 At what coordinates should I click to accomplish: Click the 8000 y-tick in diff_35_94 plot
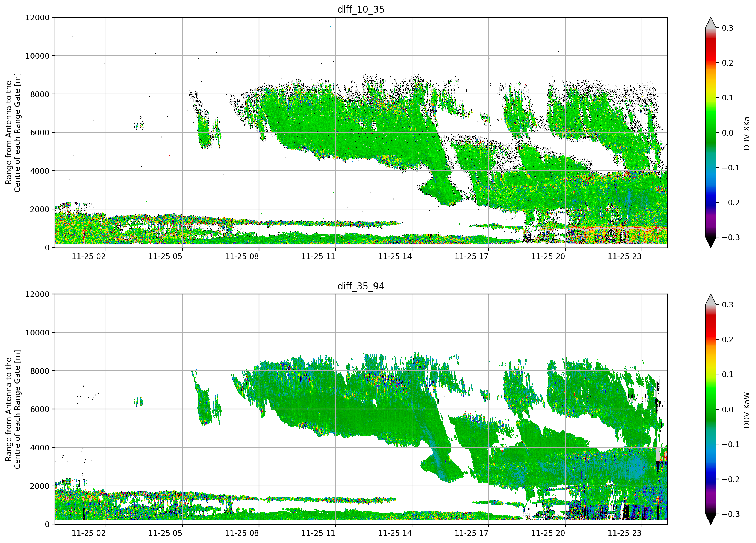point(40,371)
